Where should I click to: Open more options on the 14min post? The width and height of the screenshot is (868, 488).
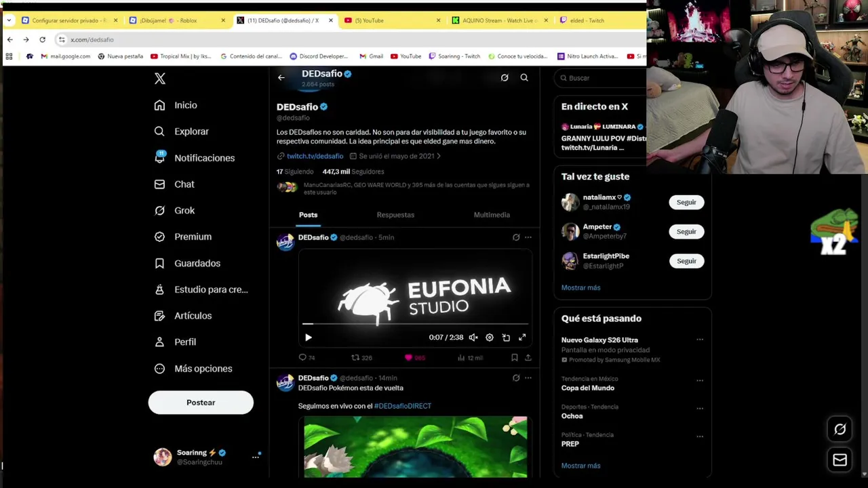(x=528, y=378)
